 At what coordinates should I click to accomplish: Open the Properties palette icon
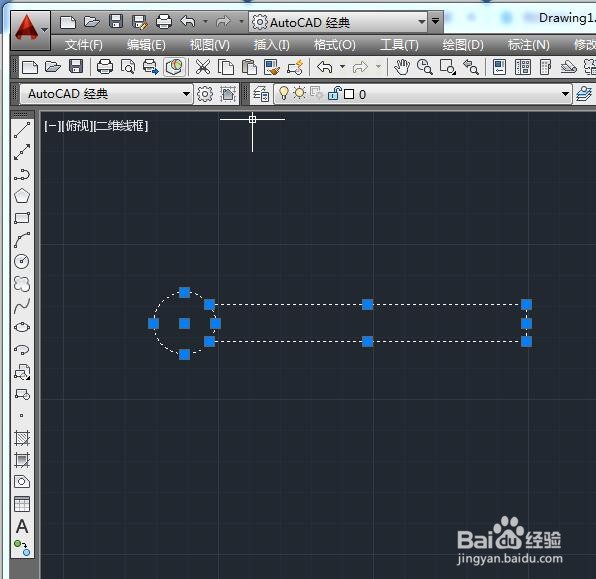(499, 67)
